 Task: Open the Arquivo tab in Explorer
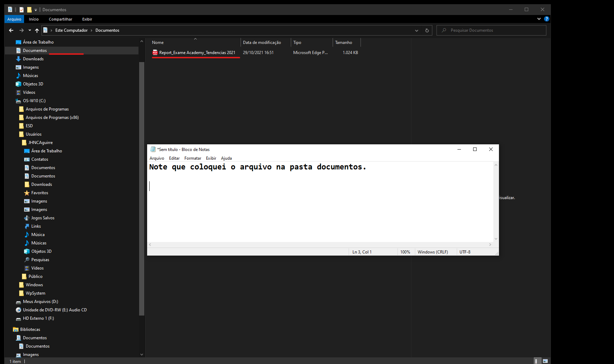(x=14, y=19)
